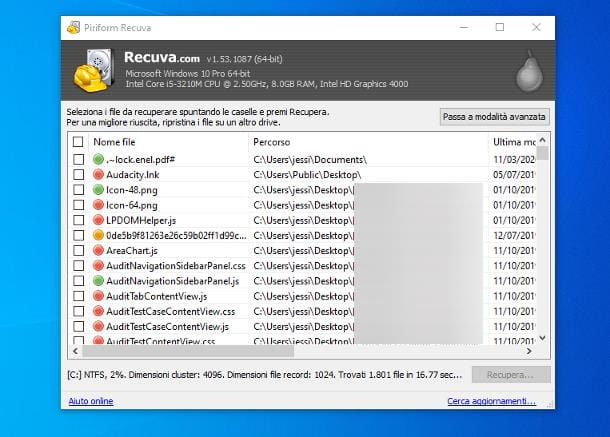Select the checkbox for LPDOMHelper.js
Viewport: 610px width, 437px height.
[79, 220]
